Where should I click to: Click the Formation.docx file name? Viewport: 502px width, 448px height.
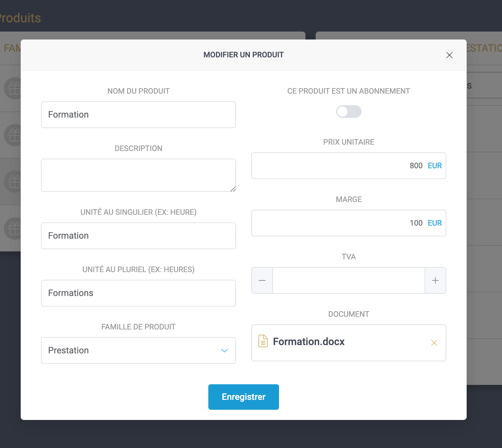click(309, 342)
